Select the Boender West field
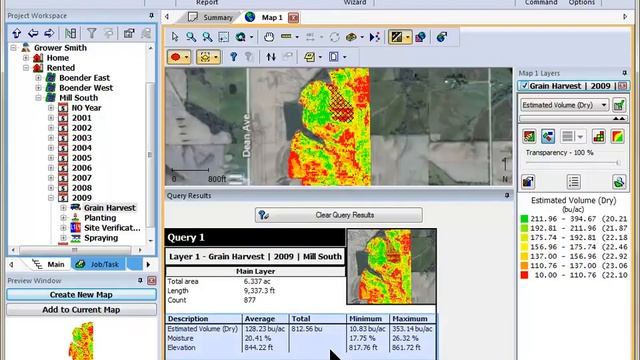The height and width of the screenshot is (360, 640). tap(86, 88)
